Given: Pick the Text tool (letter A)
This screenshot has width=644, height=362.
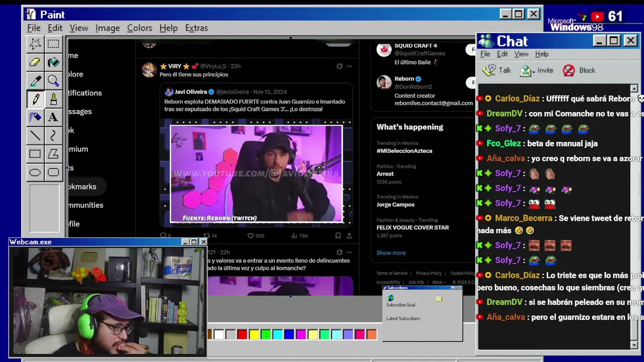Looking at the screenshot, I should pyautogui.click(x=53, y=117).
